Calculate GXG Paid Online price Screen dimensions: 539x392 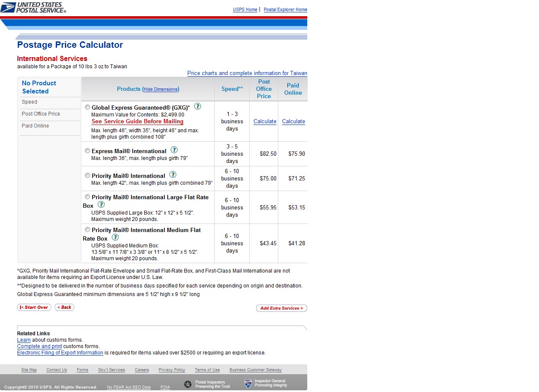pos(294,122)
